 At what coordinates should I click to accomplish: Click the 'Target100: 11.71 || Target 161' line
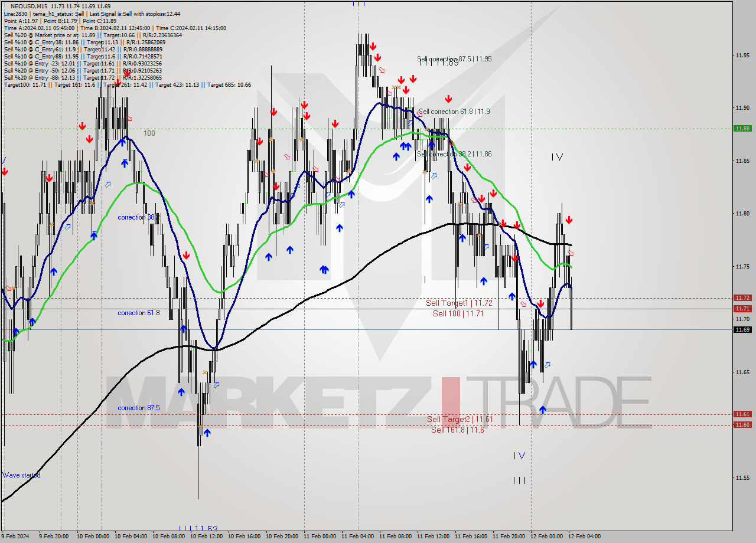click(x=128, y=84)
